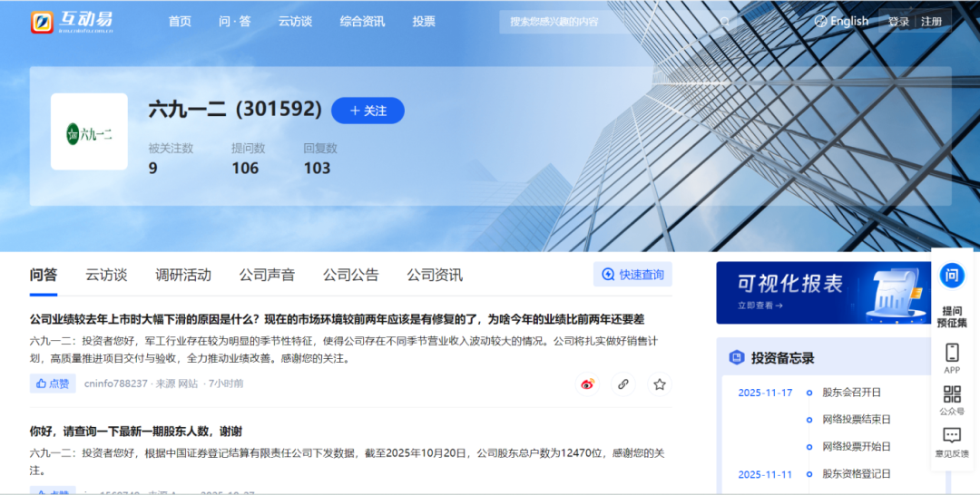Follow the company with + 关注 button

[367, 111]
